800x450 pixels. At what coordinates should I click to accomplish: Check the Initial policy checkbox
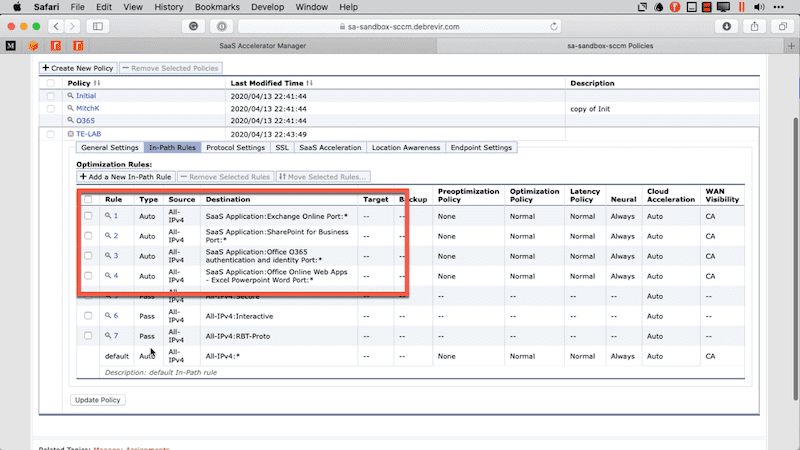(x=51, y=96)
